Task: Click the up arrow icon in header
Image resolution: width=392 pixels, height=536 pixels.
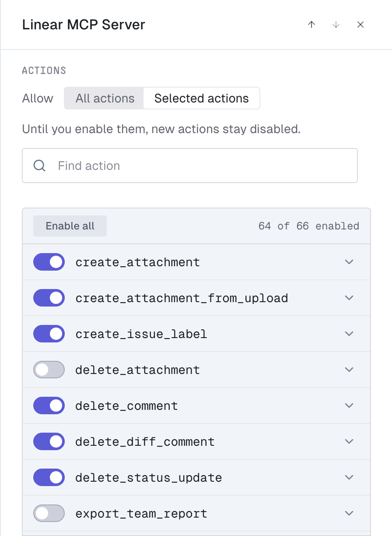Action: pos(311,25)
